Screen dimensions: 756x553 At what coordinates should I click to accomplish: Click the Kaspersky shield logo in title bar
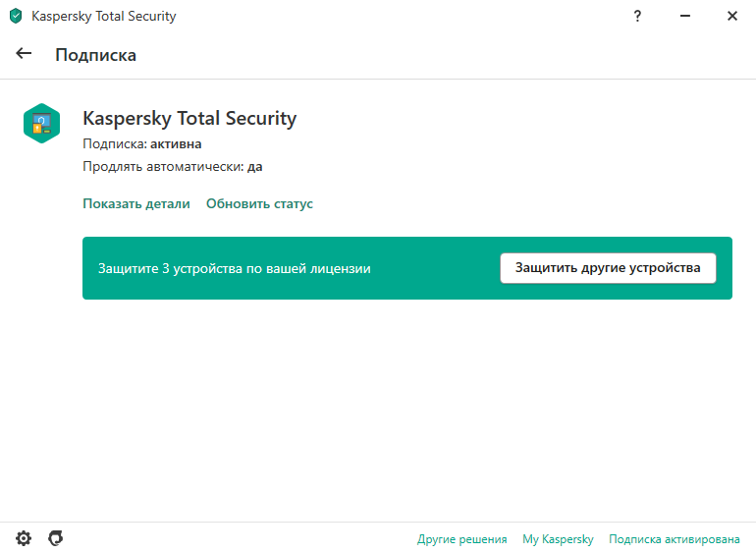(x=16, y=16)
